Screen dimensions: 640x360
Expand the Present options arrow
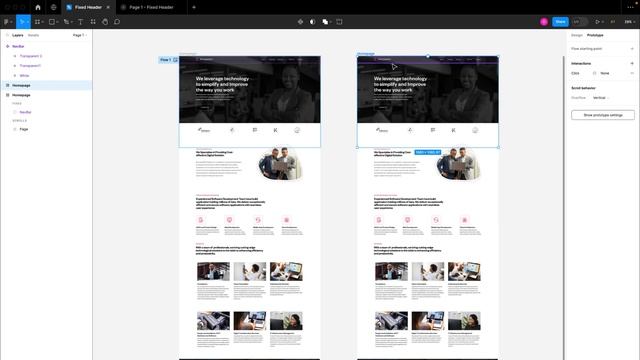[603, 22]
